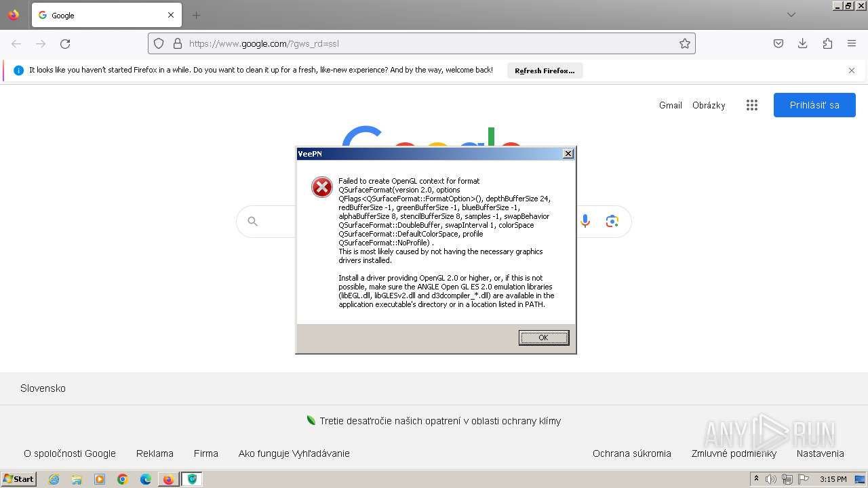The height and width of the screenshot is (488, 868).
Task: Open the Extensions puzzle icon
Action: (x=827, y=43)
